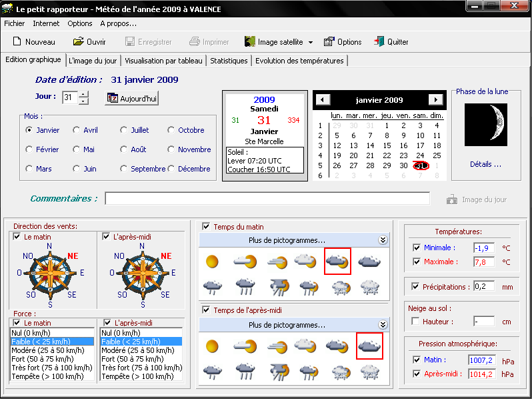Screen dimensions: 532x399
Task: Click the Nouveau toolbar icon
Action: [17, 42]
